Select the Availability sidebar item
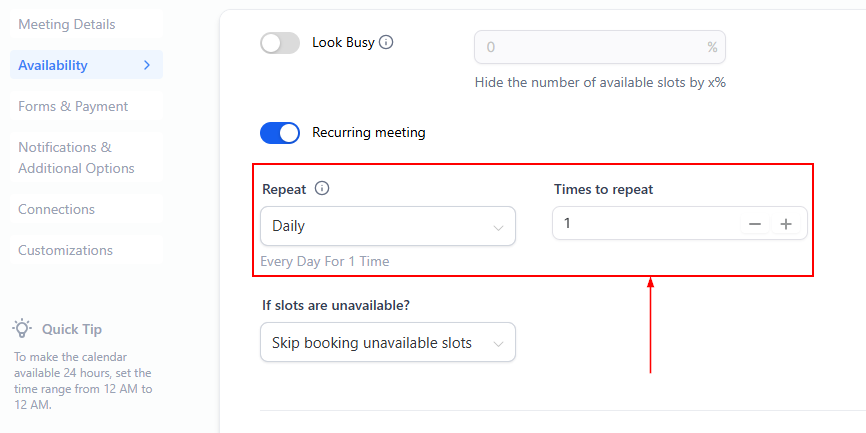The width and height of the screenshot is (866, 433). (x=54, y=65)
